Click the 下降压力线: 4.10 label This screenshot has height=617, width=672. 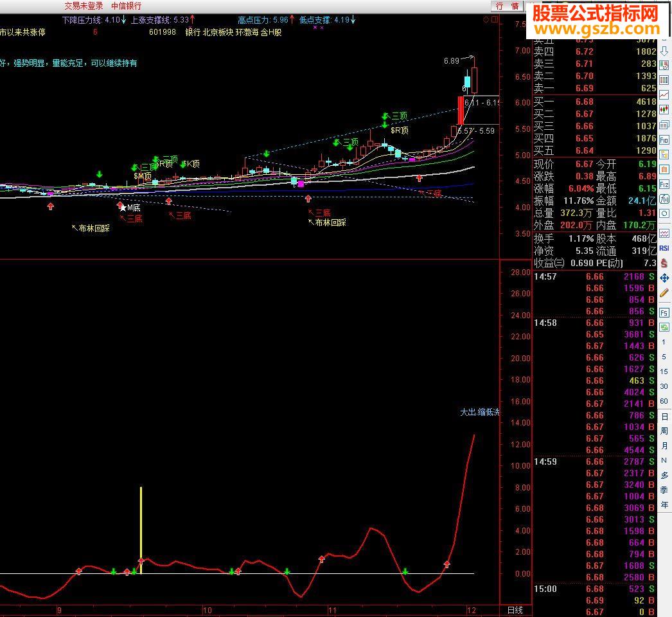point(94,20)
